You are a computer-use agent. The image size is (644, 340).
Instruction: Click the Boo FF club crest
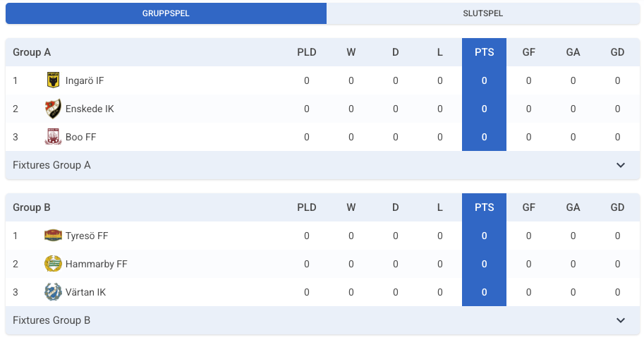pos(53,137)
